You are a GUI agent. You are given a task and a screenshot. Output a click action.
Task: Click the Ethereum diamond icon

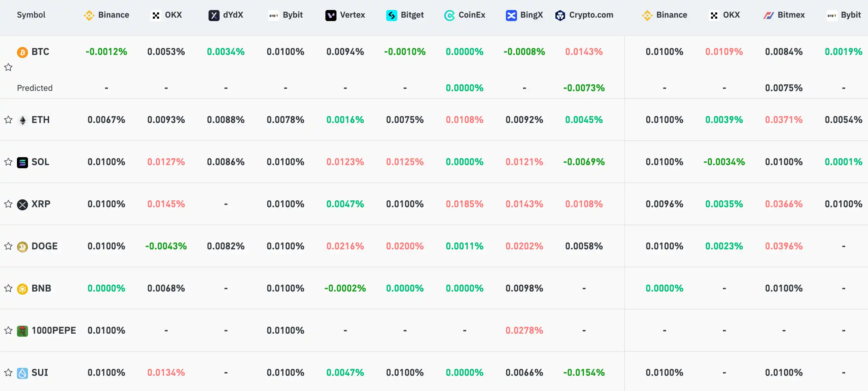pos(22,120)
